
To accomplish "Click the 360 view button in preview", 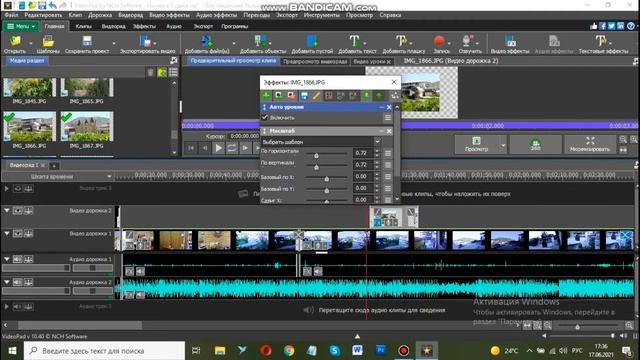I will coord(535,144).
